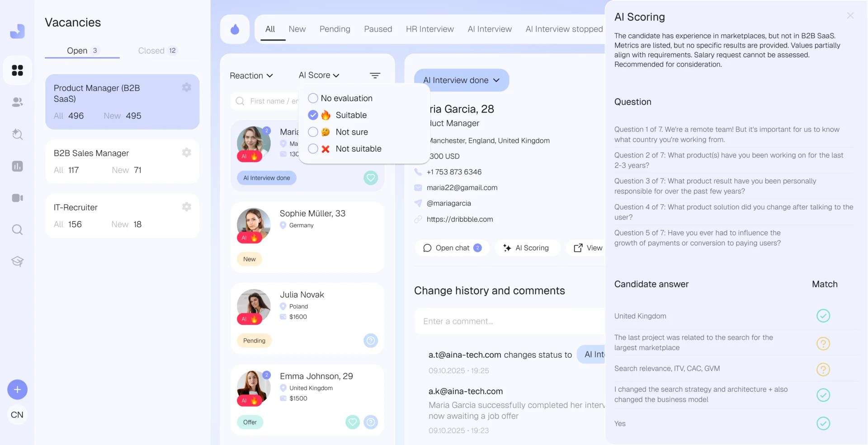
Task: Click the green heart on Emma Johnson card
Action: (353, 422)
